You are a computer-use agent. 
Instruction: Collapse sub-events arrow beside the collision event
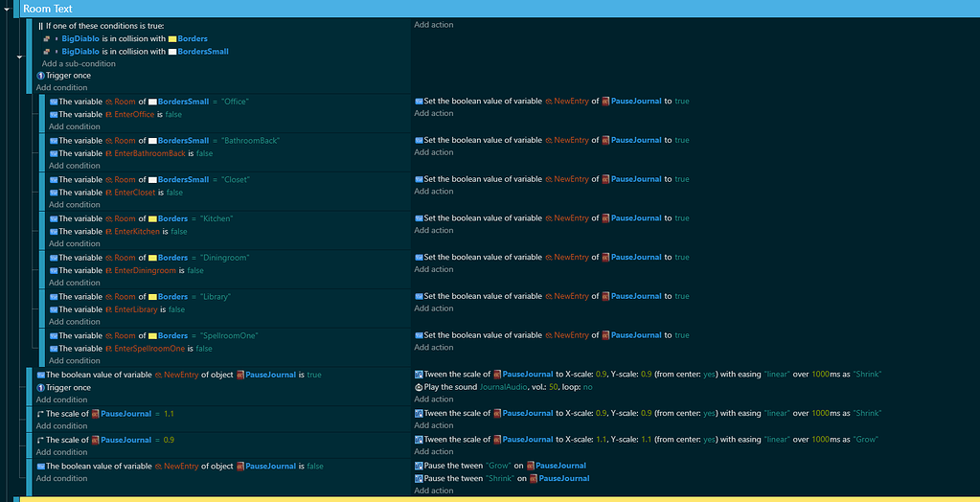click(20, 57)
